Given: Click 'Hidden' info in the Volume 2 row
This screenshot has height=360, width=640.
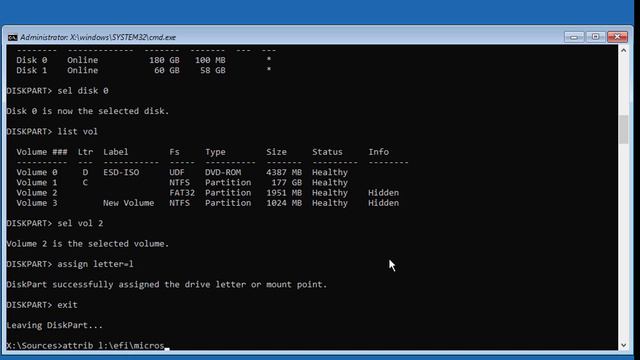Looking at the screenshot, I should tap(384, 193).
